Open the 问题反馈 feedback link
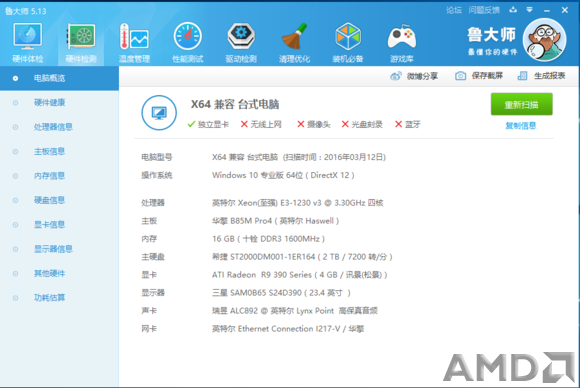 (x=484, y=10)
